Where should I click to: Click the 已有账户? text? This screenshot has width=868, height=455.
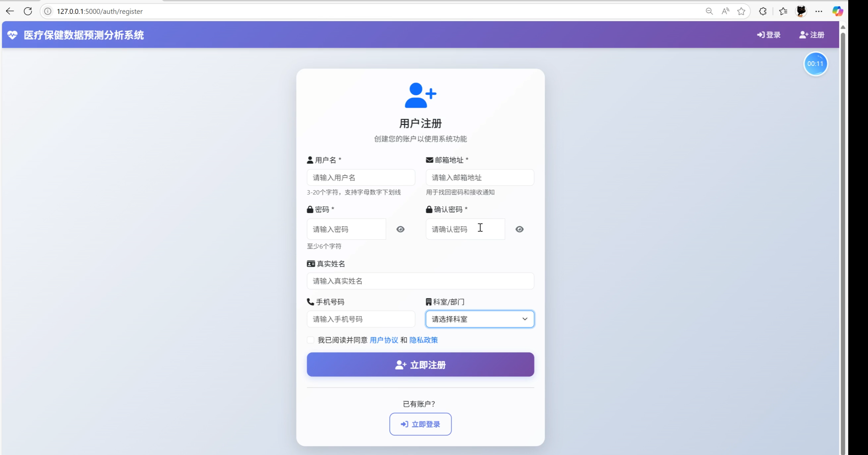coord(419,404)
